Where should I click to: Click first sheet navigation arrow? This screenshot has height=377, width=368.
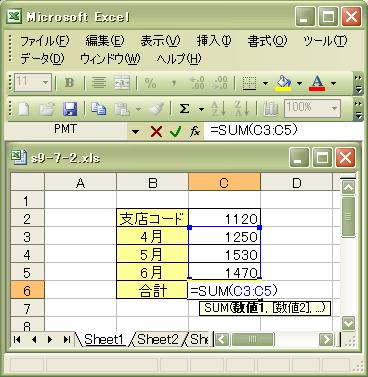(x=17, y=340)
